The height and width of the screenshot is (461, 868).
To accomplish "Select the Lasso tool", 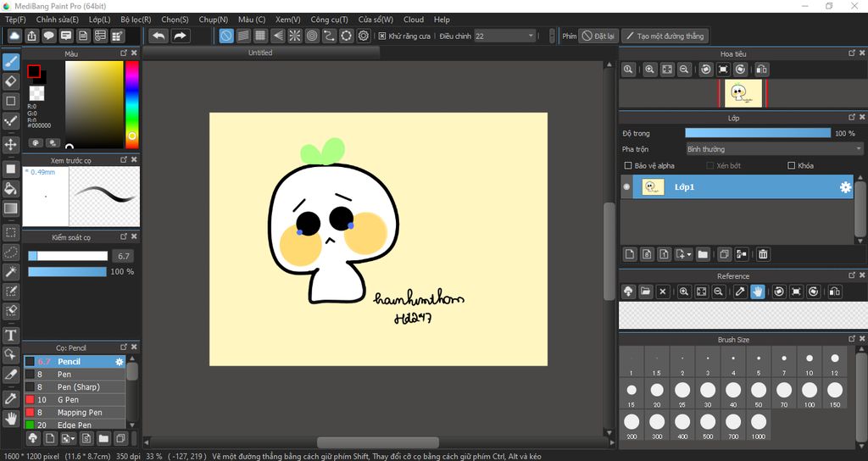I will click(10, 253).
